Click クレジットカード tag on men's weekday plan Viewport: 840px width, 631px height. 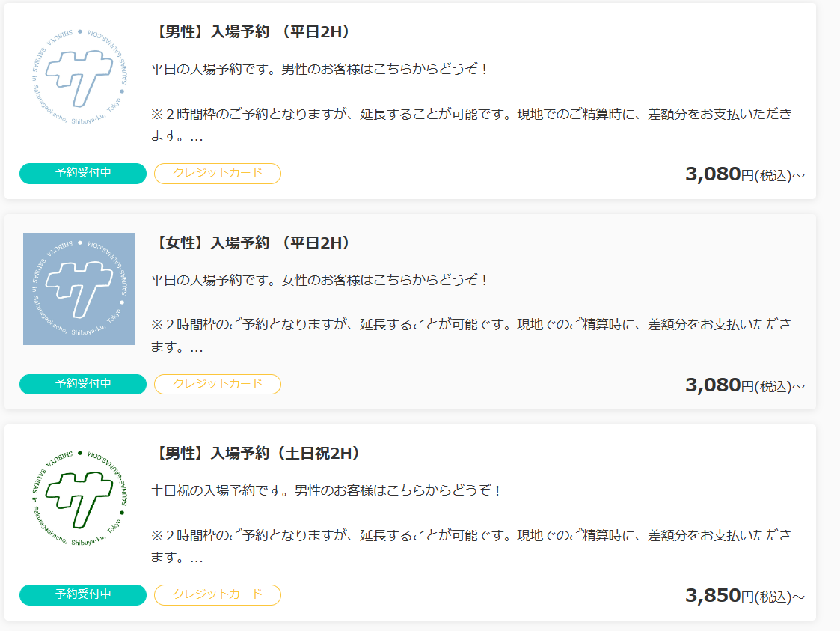(x=218, y=174)
